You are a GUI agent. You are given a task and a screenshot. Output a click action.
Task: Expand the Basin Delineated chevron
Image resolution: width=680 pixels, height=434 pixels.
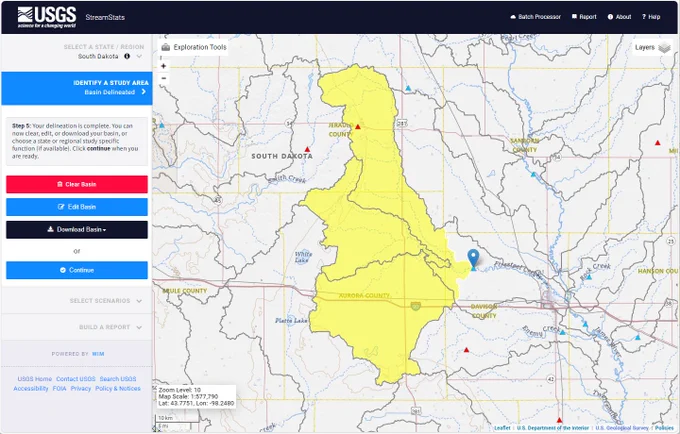click(x=144, y=91)
